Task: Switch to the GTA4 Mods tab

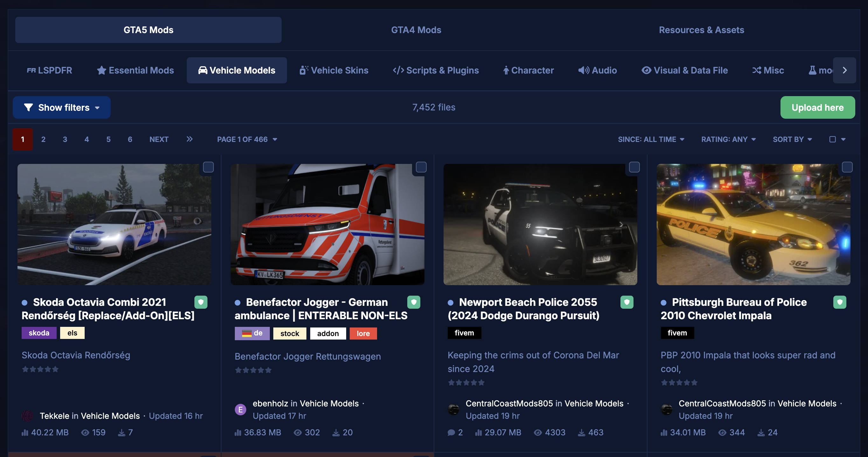Action: [x=416, y=30]
